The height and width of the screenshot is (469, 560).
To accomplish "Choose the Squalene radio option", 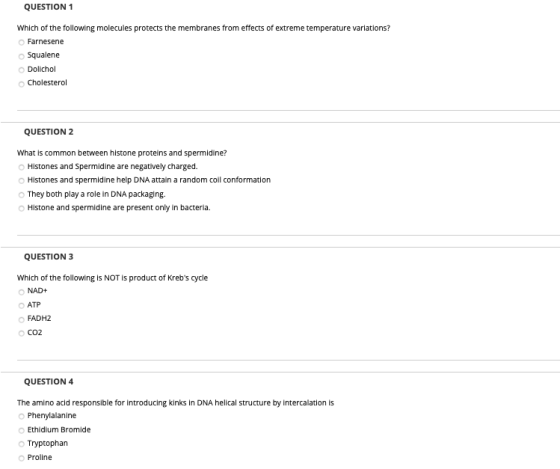I will point(21,56).
